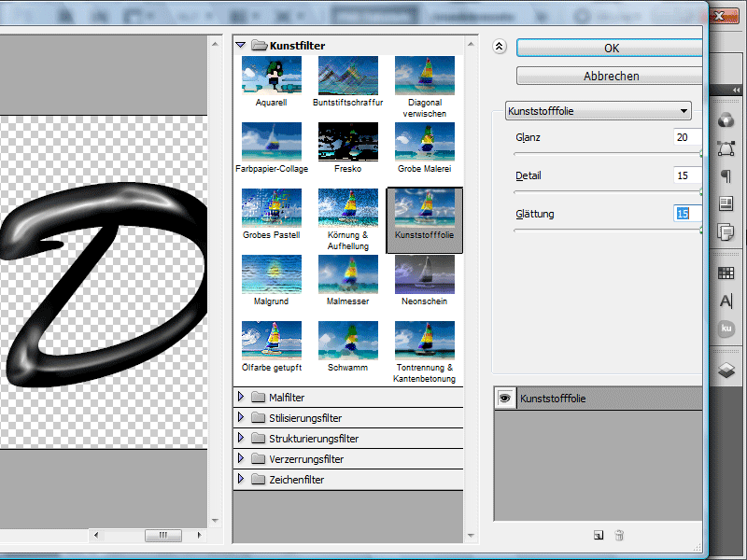Click the Kunstfilter folder label
This screenshot has width=747, height=560.
coord(297,46)
